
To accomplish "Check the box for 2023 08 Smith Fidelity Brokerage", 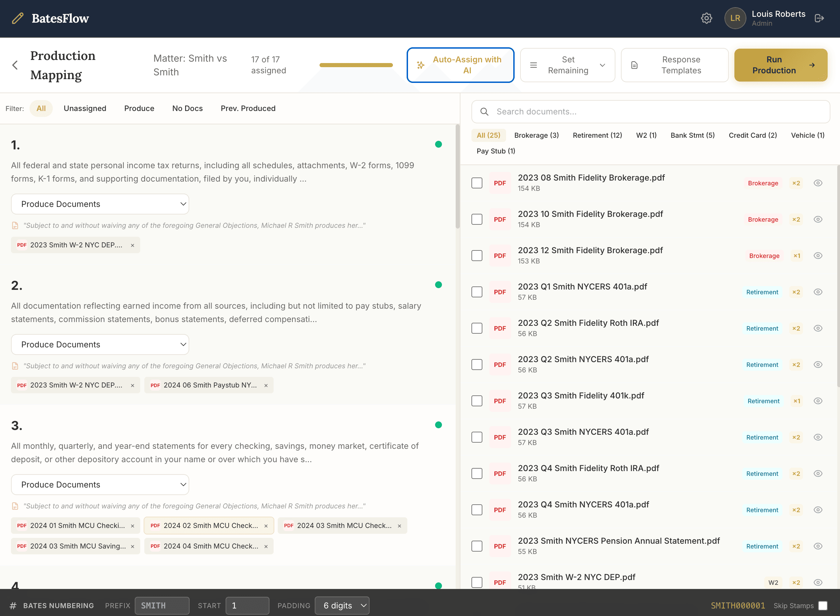I will pyautogui.click(x=477, y=183).
